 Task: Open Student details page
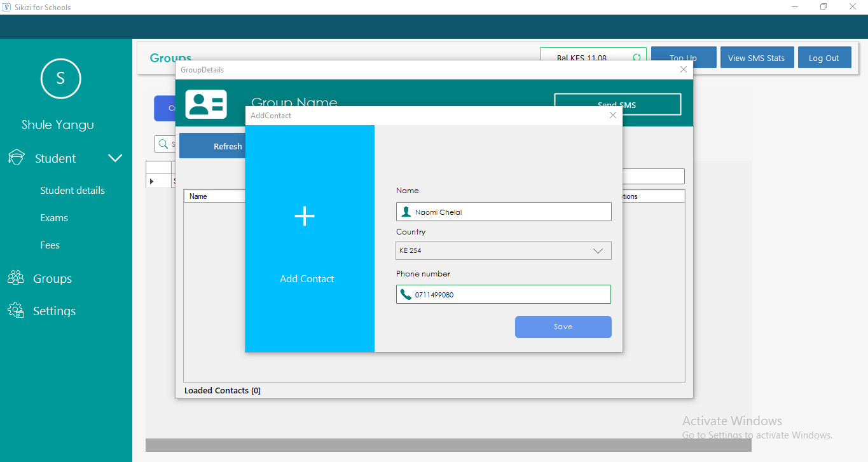(72, 191)
